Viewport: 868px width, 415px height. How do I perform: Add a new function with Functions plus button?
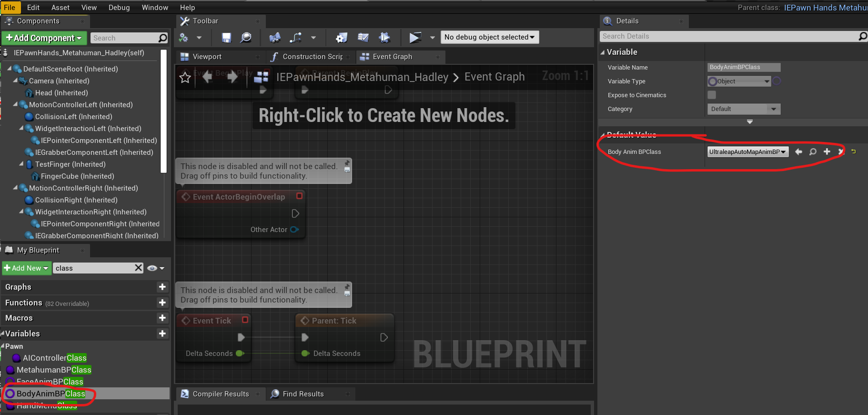point(162,303)
